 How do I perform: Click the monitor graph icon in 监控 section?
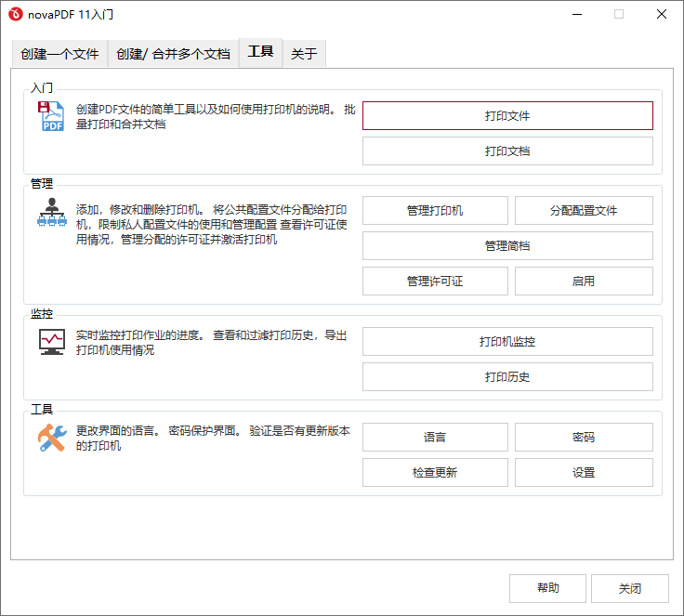click(x=51, y=342)
